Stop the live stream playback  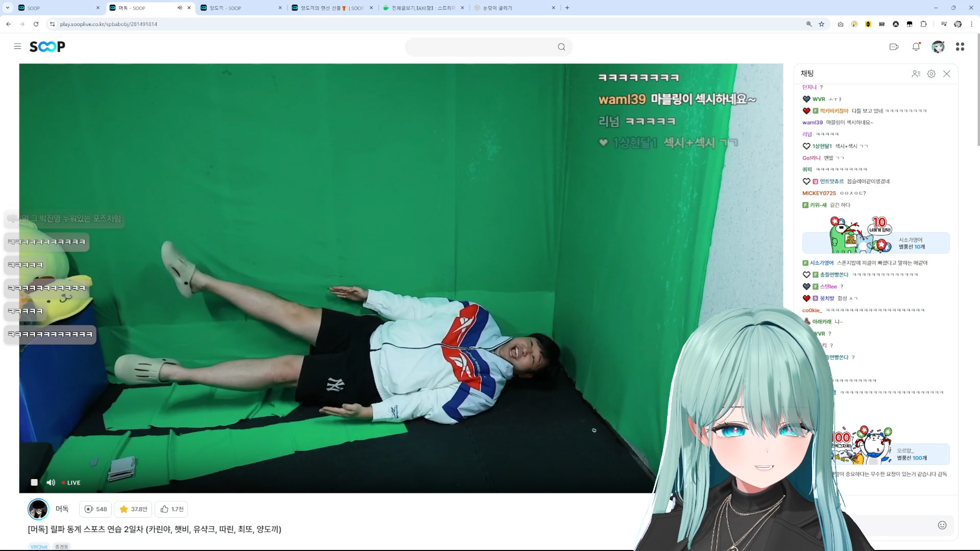pos(34,483)
